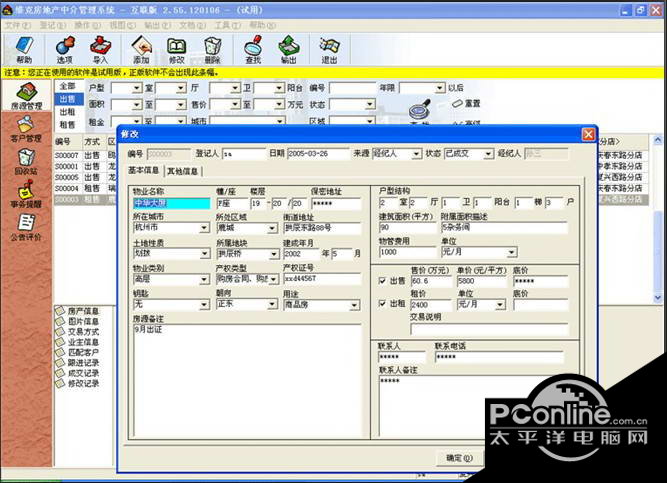Select 图片信息 in the lower-left list
This screenshot has height=483, width=667.
point(78,321)
